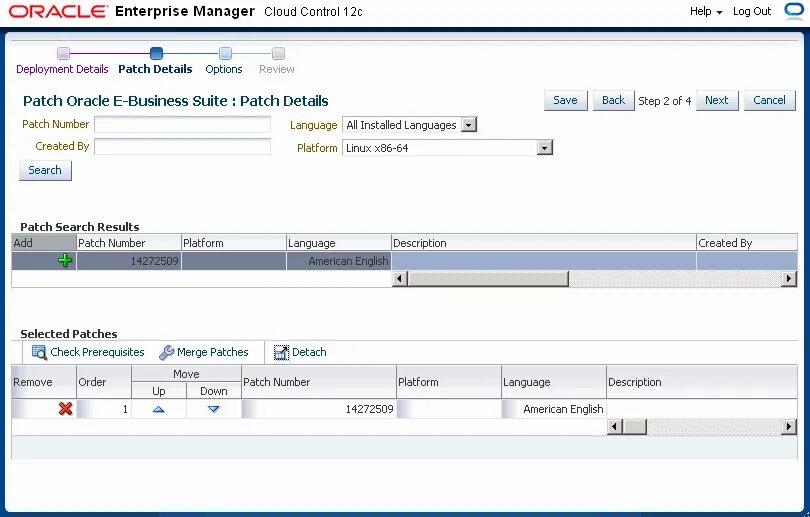Focus the Created By input field

pyautogui.click(x=182, y=147)
